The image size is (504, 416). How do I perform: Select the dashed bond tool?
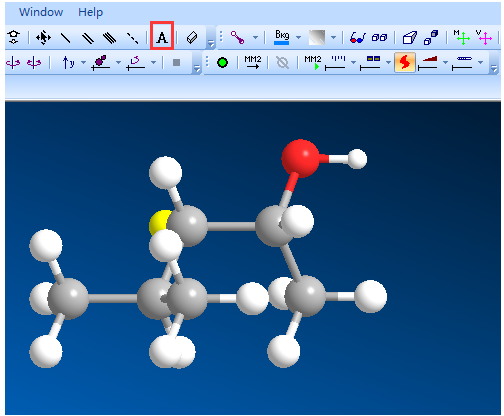[133, 38]
